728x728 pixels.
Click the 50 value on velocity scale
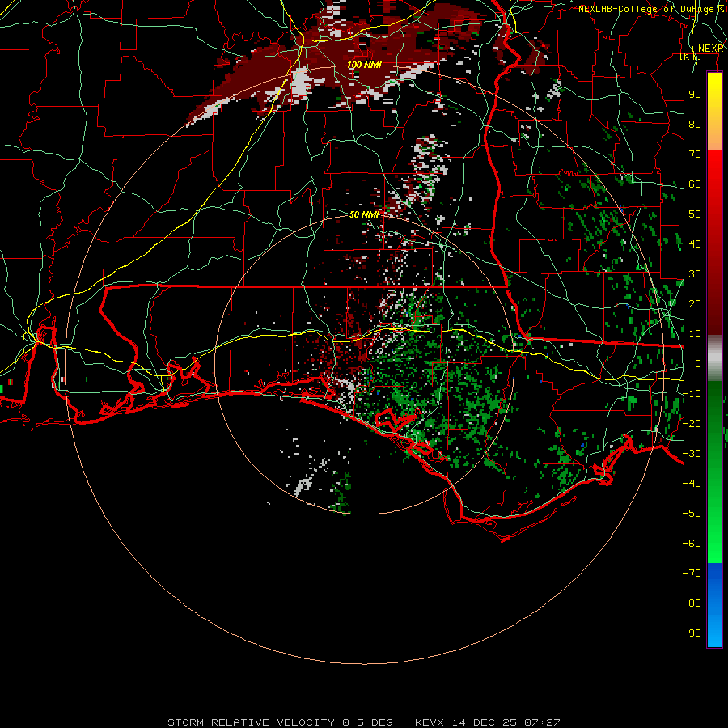(x=695, y=214)
